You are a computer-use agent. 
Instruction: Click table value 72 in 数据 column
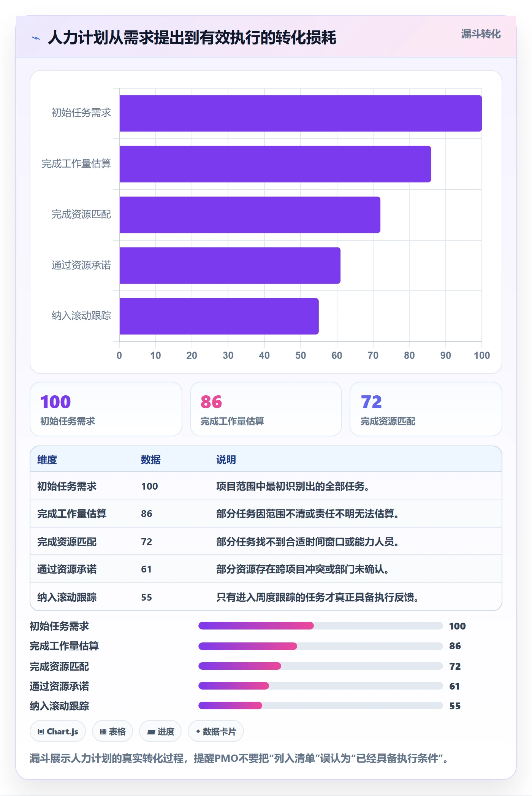coord(147,542)
